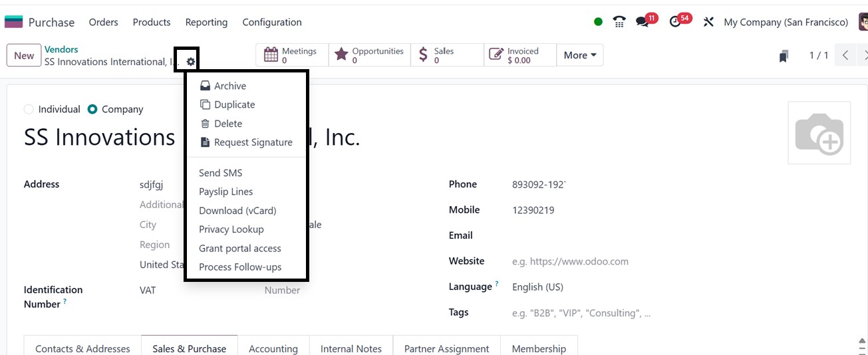The height and width of the screenshot is (355, 868).
Task: Follow the Vendors breadcrumb link
Action: tap(61, 50)
